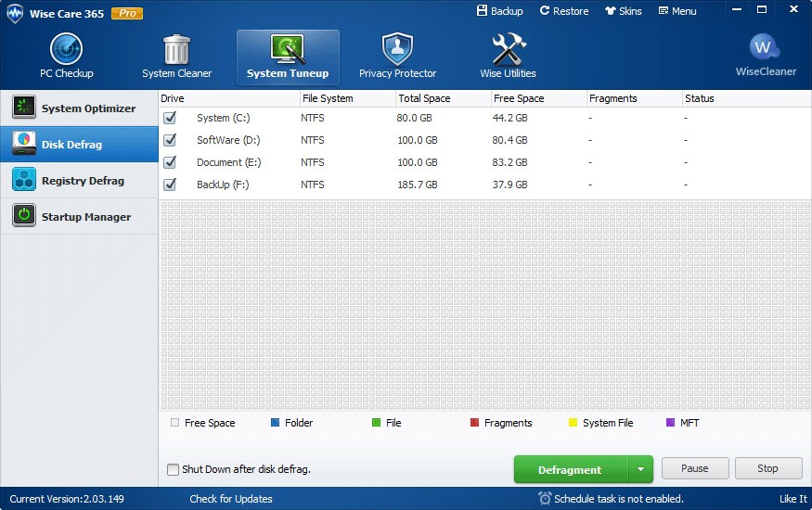Click the 83.2 GB free space value
Viewport: 812px width, 510px height.
510,162
